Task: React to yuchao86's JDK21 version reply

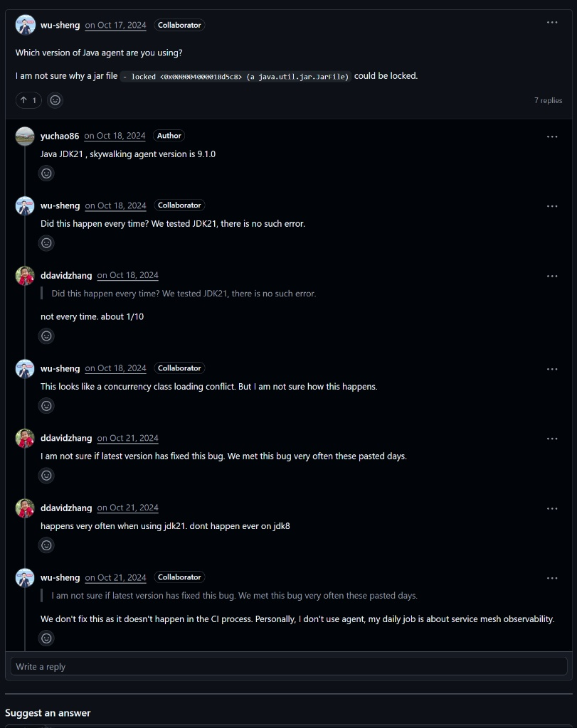Action: [x=46, y=173]
